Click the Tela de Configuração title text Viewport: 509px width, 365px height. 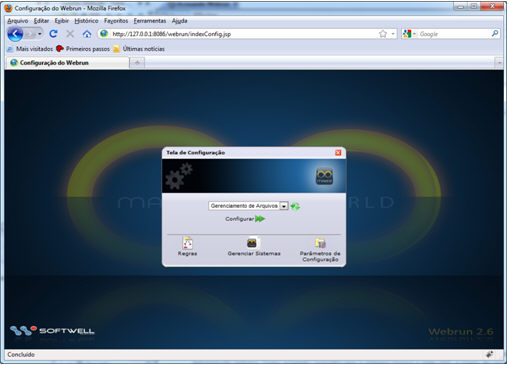pos(196,153)
